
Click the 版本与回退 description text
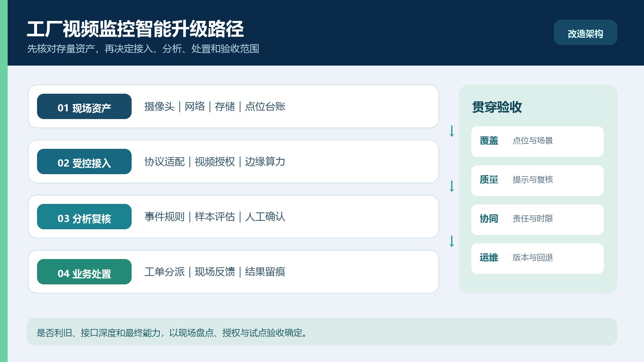pyautogui.click(x=533, y=257)
